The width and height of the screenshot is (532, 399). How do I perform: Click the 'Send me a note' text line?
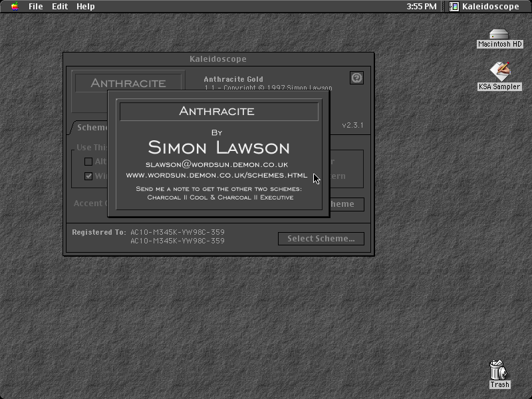pyautogui.click(x=219, y=189)
